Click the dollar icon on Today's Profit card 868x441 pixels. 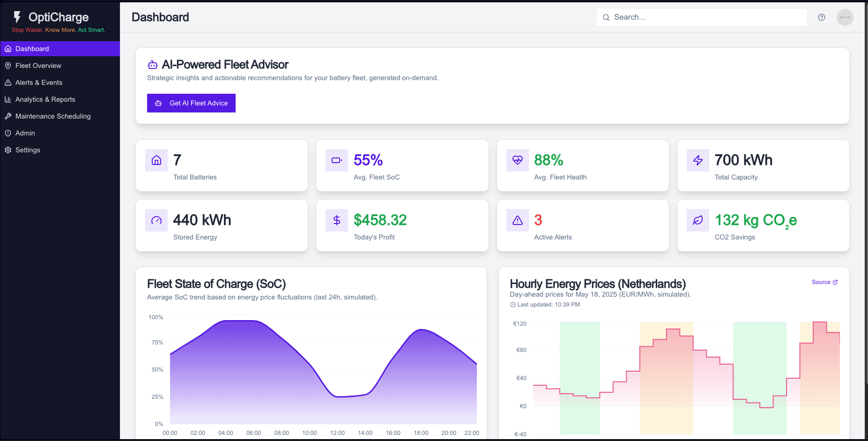pos(336,220)
